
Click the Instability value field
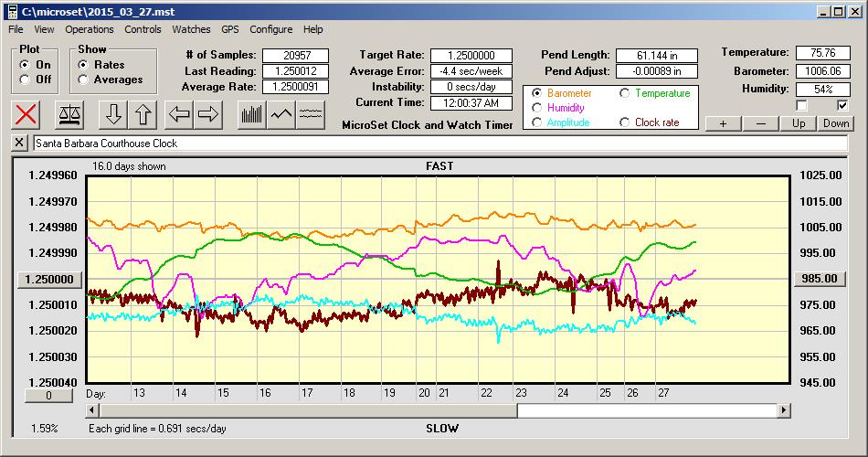pyautogui.click(x=471, y=87)
